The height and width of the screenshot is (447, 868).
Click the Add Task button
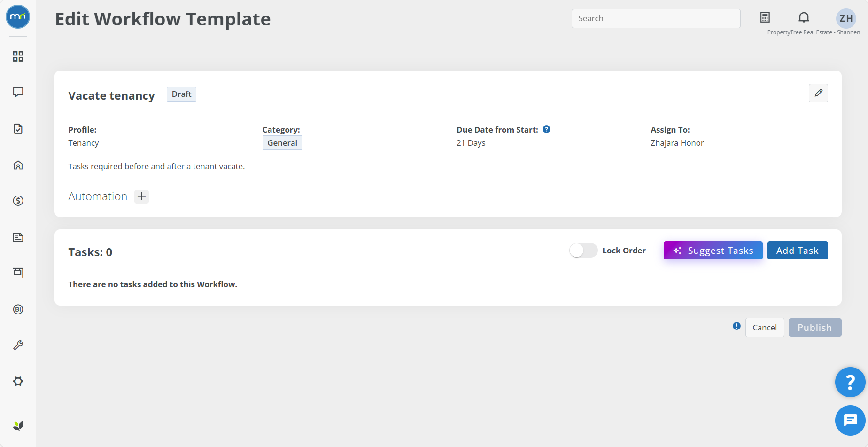tap(798, 251)
